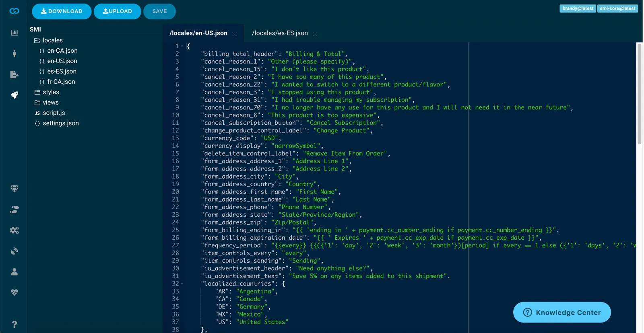Close the /locales/en-US.json tab

(235, 34)
